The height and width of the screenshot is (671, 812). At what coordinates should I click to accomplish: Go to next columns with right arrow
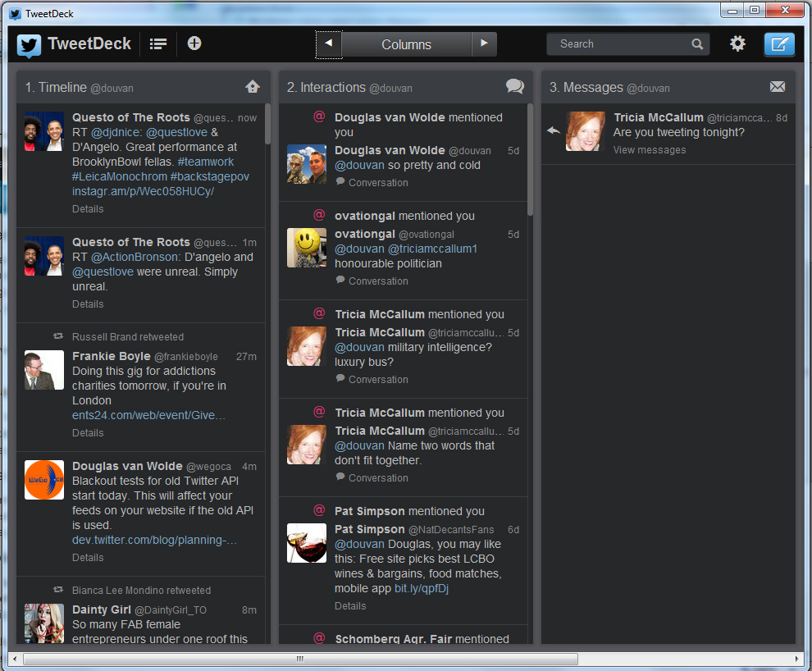[x=484, y=44]
